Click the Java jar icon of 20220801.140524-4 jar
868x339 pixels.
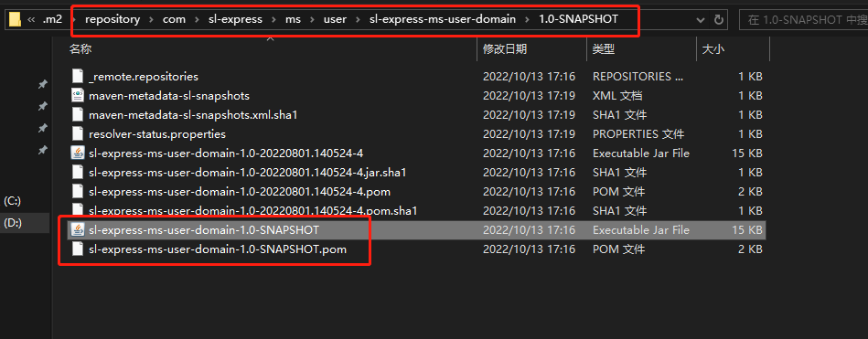(78, 154)
